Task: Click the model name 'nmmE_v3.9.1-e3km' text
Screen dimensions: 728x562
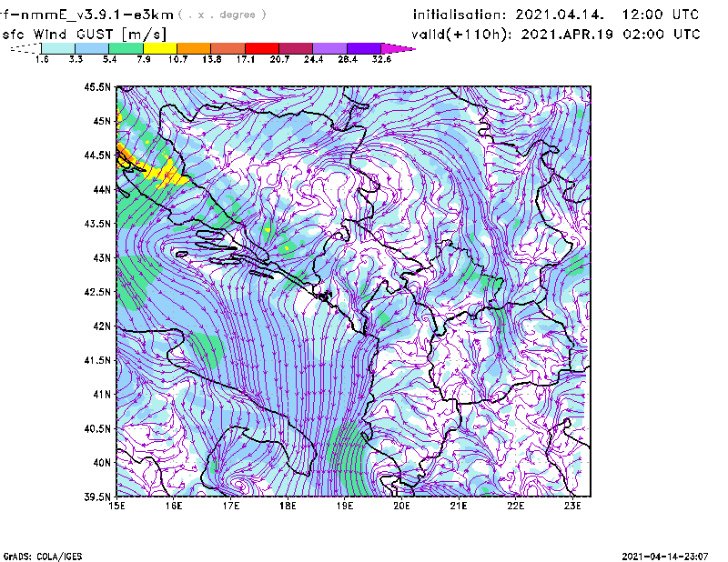Action: point(96,15)
